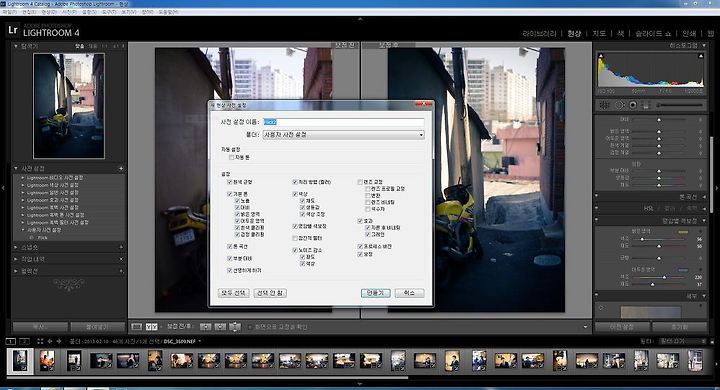Uncheck Sharpening checkbox in dialog
The width and height of the screenshot is (720, 390).
coord(230,271)
